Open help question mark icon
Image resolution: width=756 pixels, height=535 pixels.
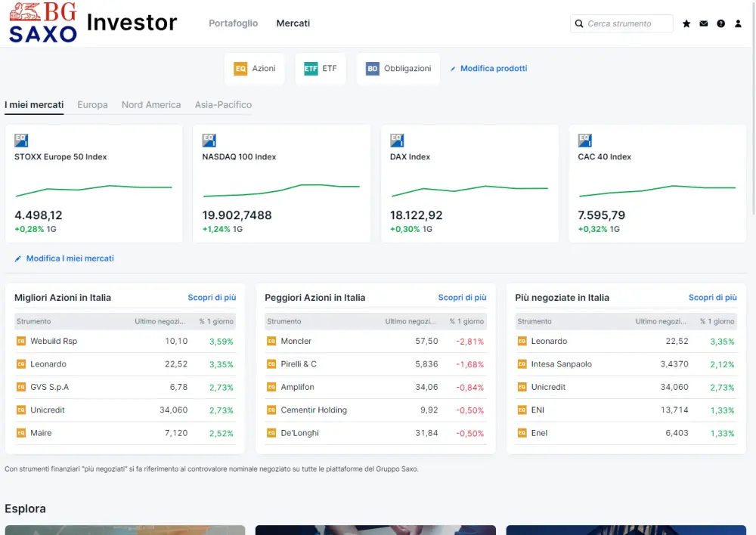[720, 23]
